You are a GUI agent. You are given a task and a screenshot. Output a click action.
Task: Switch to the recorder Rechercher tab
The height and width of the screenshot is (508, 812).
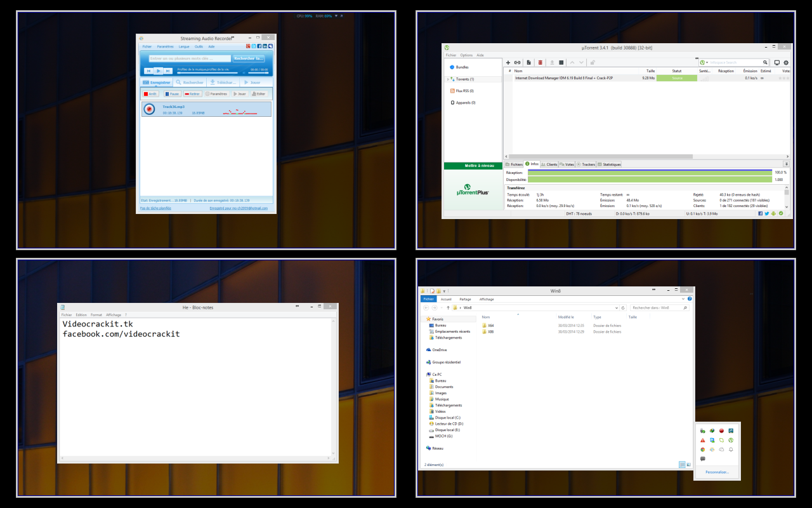point(190,83)
